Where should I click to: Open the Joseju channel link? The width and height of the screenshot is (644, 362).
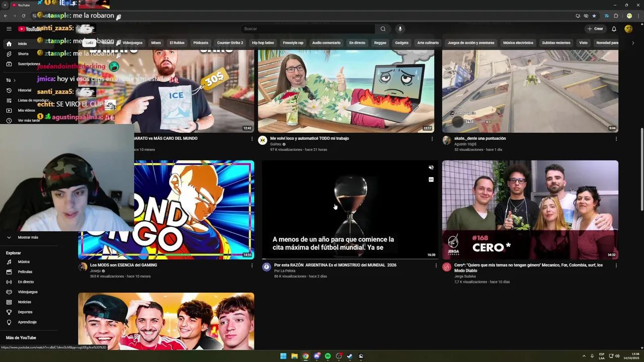coord(95,271)
